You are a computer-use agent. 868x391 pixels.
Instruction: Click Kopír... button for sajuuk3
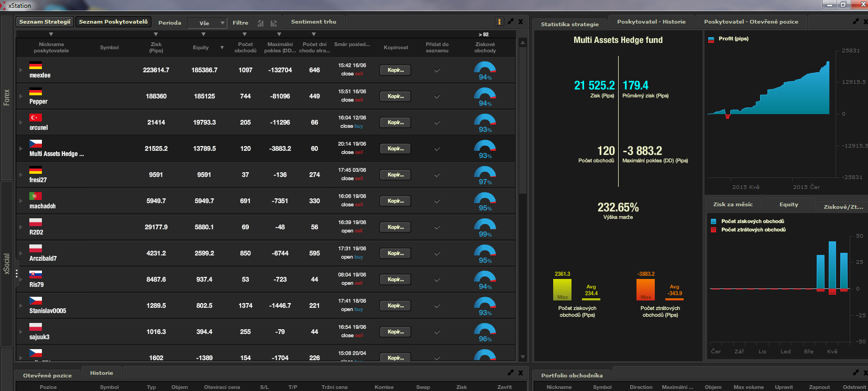coord(395,332)
